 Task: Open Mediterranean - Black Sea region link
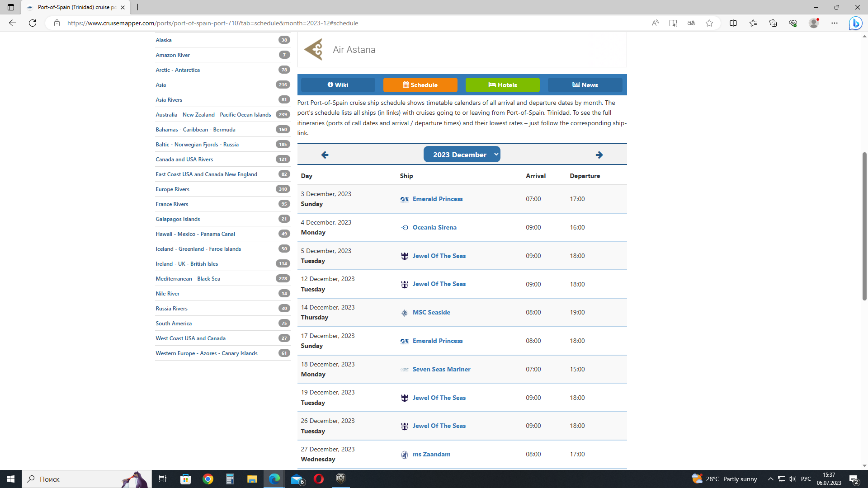[188, 279]
